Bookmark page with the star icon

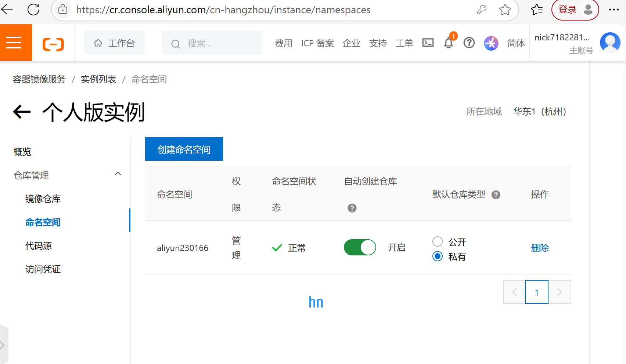click(x=505, y=10)
